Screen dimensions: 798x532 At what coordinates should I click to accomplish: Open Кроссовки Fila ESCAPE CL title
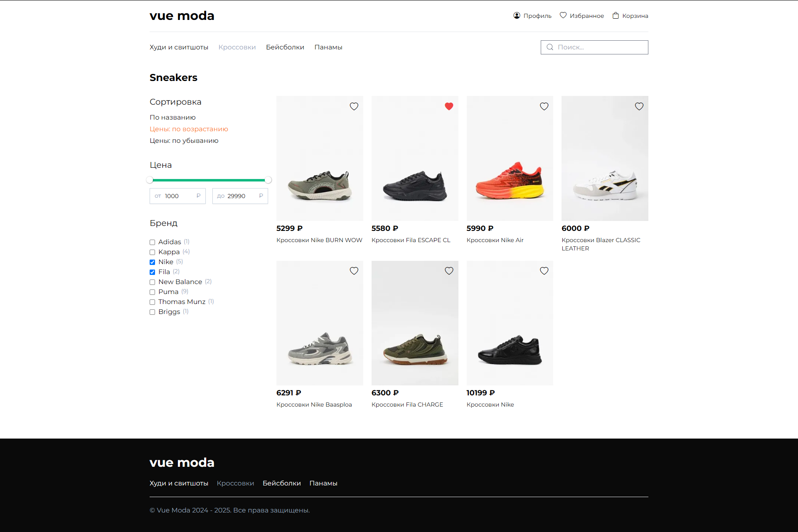(411, 240)
